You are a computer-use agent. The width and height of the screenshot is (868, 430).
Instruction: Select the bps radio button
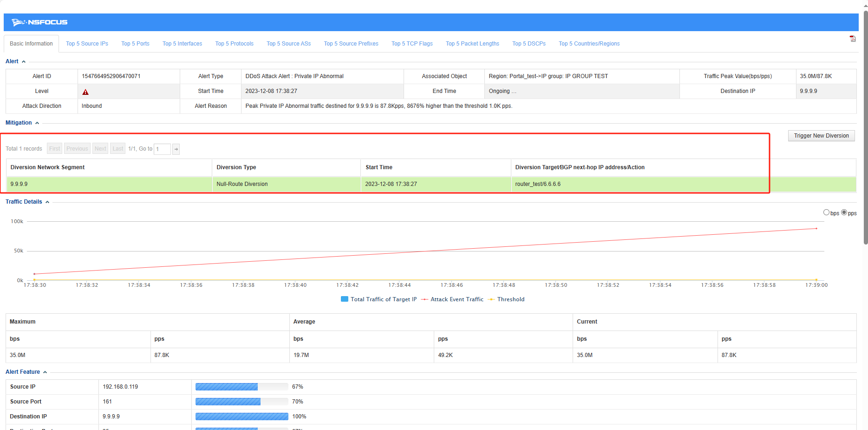[826, 212]
